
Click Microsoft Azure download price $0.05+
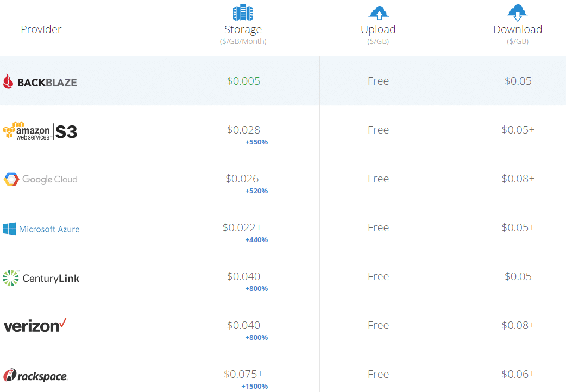click(x=518, y=227)
